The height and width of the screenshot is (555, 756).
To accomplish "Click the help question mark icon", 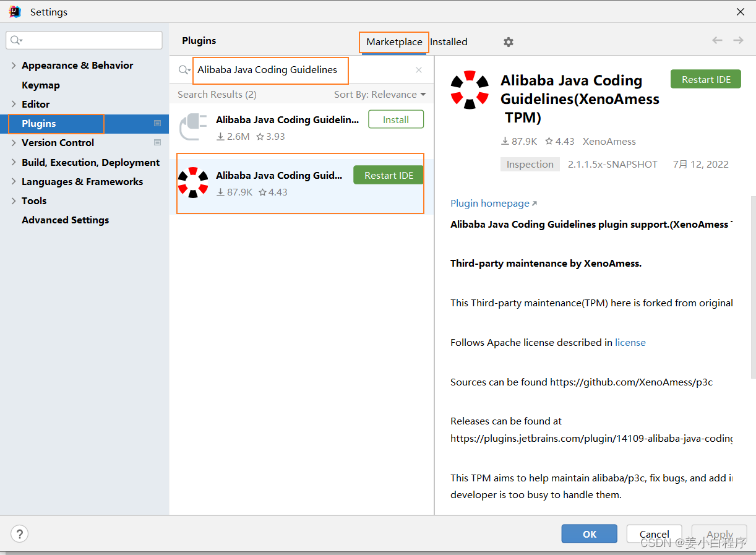I will pos(20,534).
